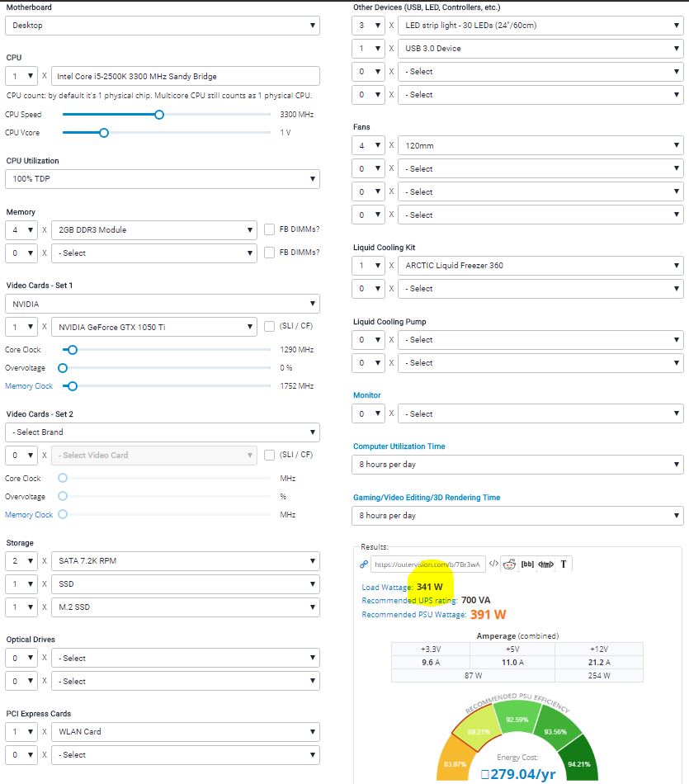Click the results URL text field
This screenshot has width=689, height=784.
[x=427, y=564]
